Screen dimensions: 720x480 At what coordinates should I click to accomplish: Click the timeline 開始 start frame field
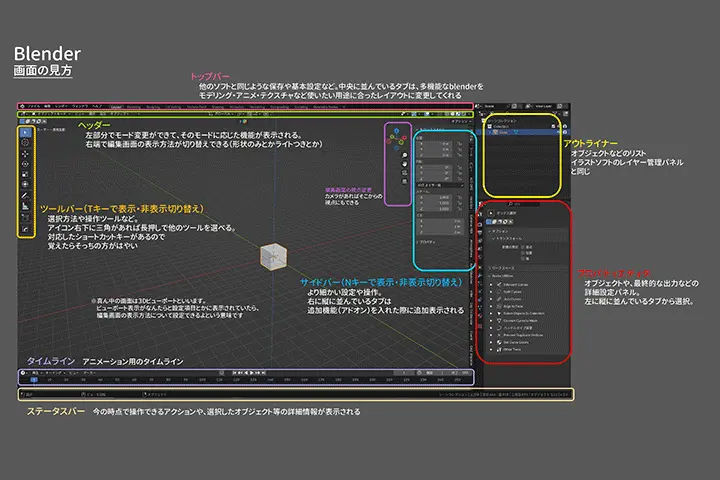point(436,373)
